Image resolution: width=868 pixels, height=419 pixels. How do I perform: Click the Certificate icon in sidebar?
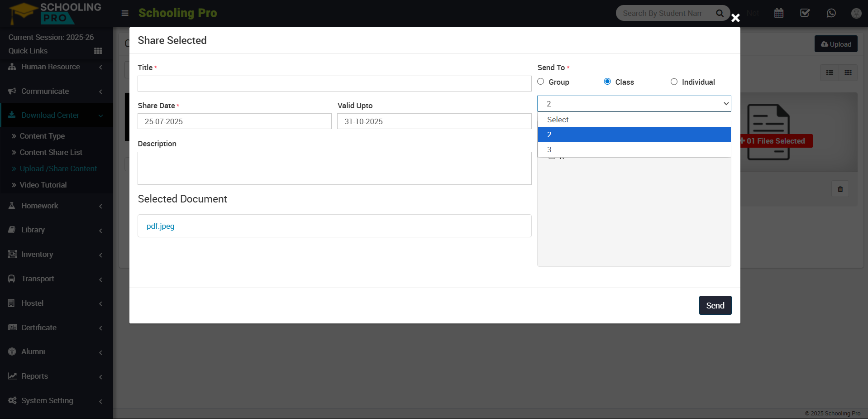tap(12, 327)
